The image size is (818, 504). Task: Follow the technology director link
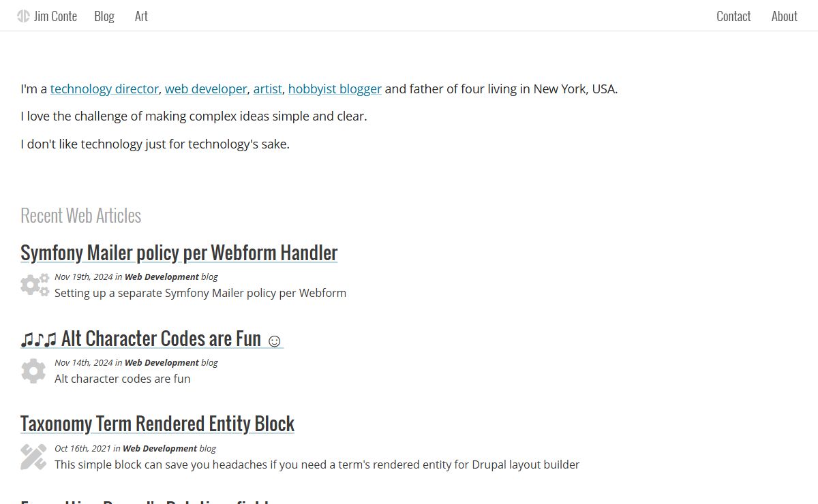(104, 89)
